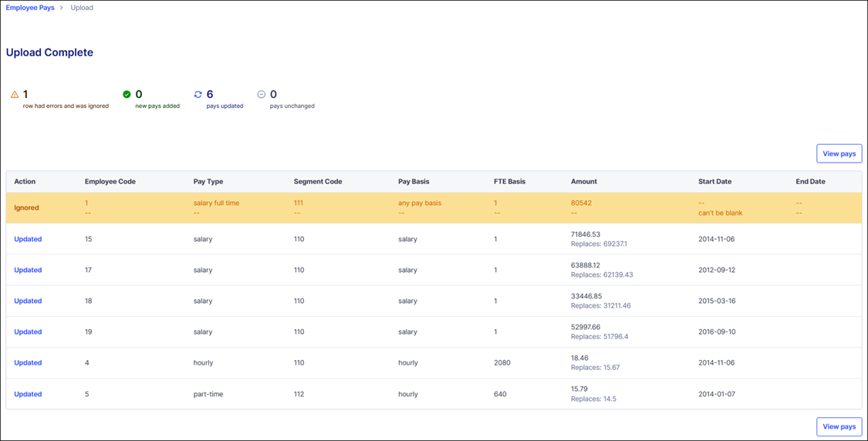Open the Employee Pays breadcrumb link
This screenshot has height=441, width=868.
(30, 8)
